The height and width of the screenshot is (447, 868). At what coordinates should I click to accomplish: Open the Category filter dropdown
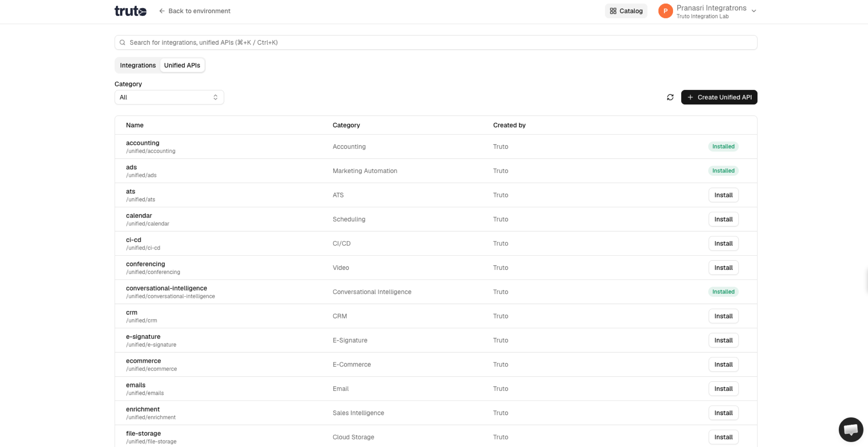pyautogui.click(x=169, y=97)
